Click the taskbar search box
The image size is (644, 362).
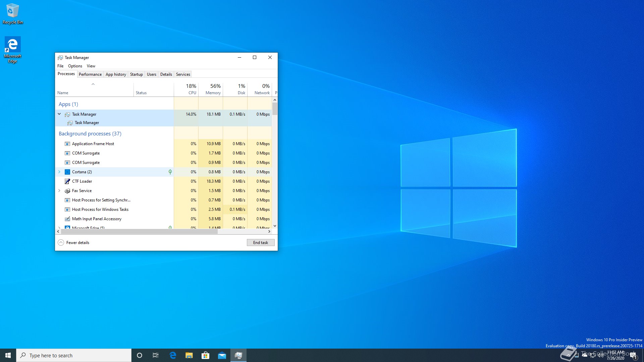pyautogui.click(x=74, y=355)
